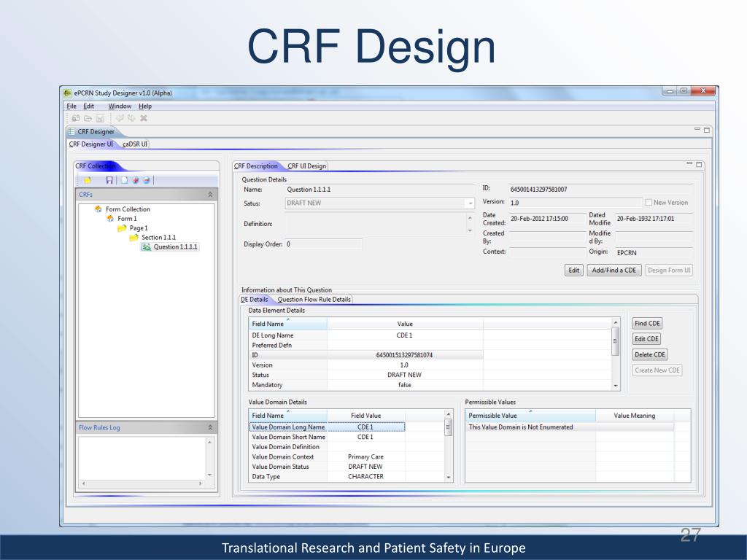Click down arrow of Value Domain Details scrollbar
747x560 pixels.
(x=449, y=477)
